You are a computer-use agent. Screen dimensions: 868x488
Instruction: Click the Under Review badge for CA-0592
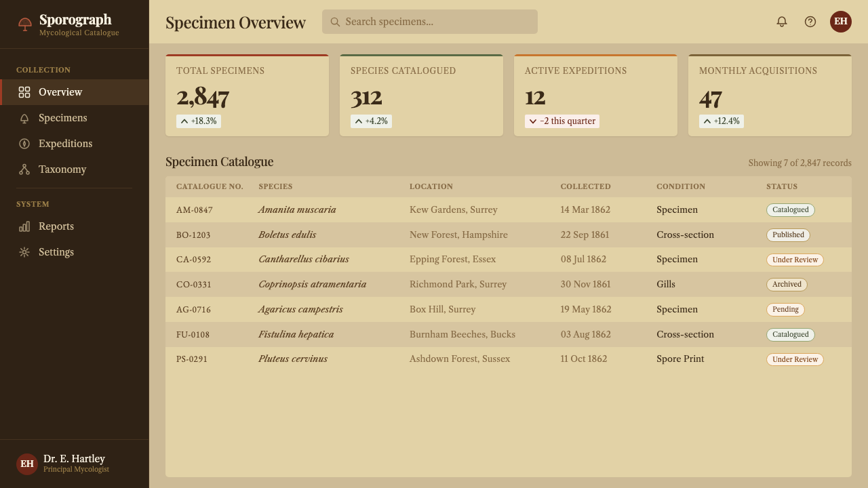(x=795, y=260)
